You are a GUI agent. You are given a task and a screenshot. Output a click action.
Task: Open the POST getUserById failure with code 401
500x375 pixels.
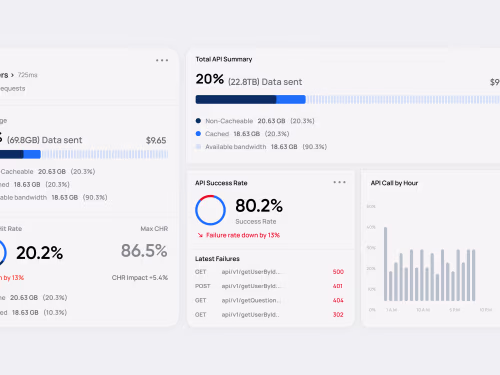click(x=269, y=286)
